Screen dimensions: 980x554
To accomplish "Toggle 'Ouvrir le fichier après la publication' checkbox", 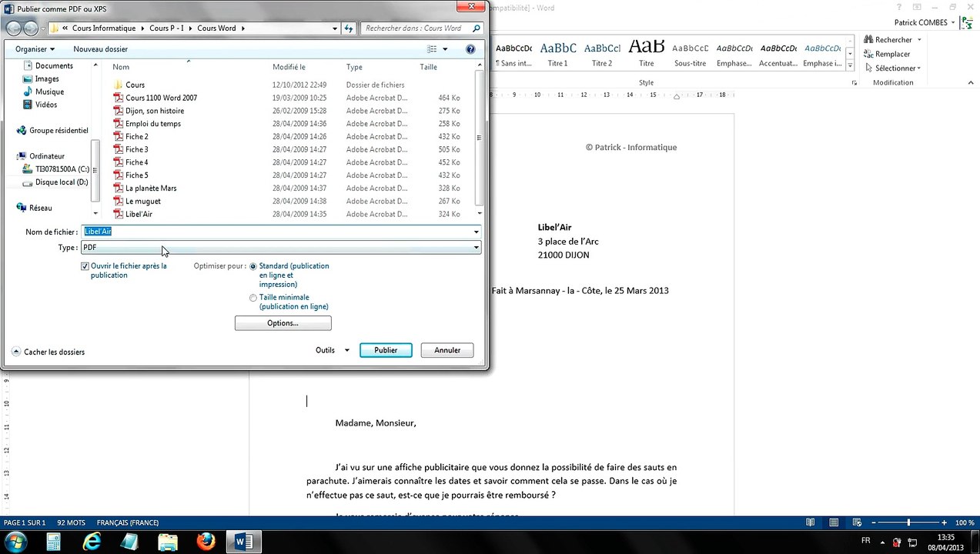I will (x=85, y=266).
